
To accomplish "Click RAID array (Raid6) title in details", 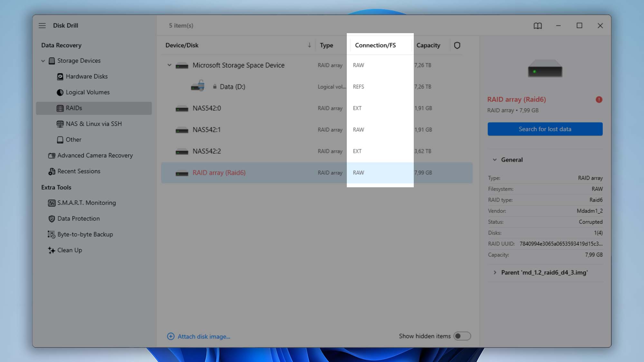I will tap(516, 99).
